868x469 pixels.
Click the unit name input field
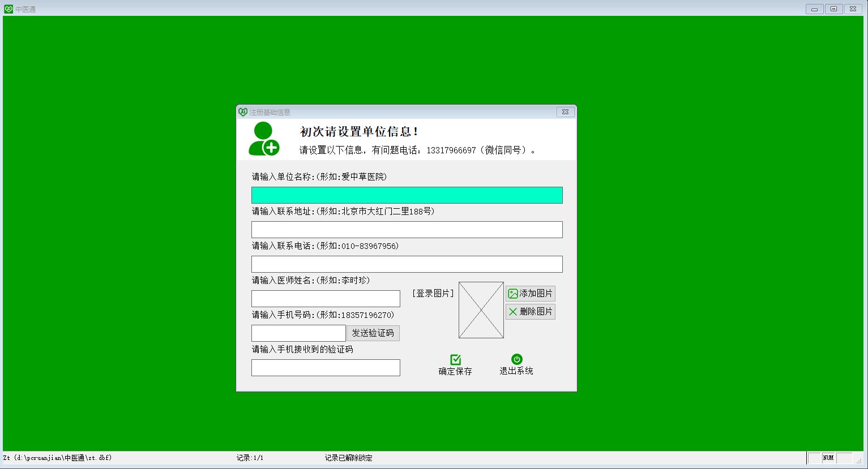pyautogui.click(x=407, y=195)
